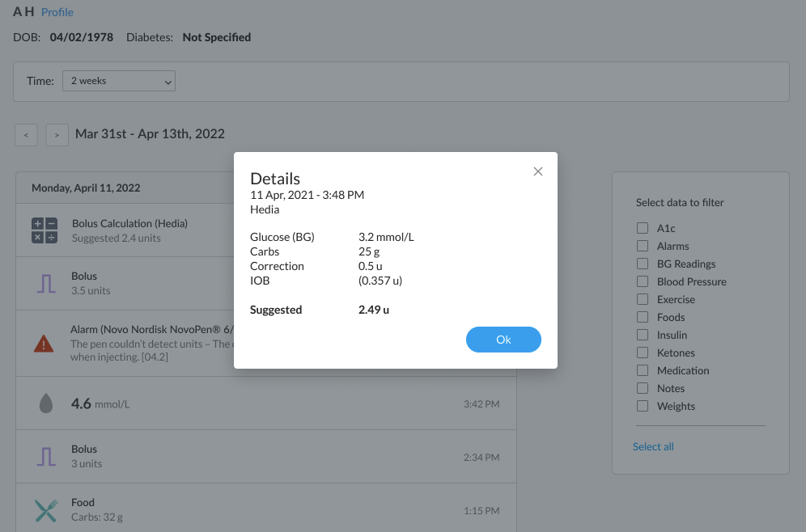The width and height of the screenshot is (806, 532).
Task: Close the Details dialog with X
Action: tap(537, 171)
